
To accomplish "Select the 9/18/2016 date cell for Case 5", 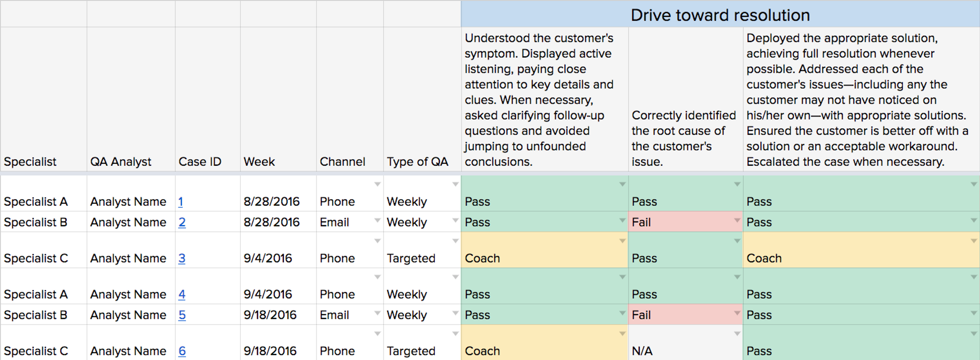I will [x=278, y=315].
